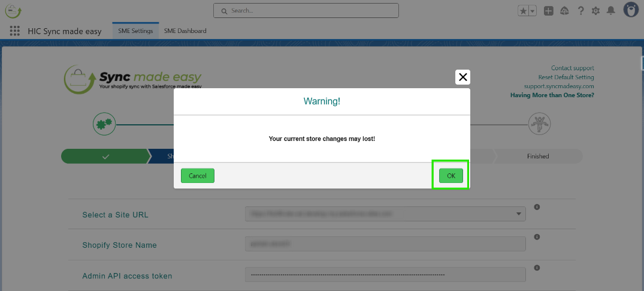This screenshot has height=291, width=644.
Task: Expand the Select a Site URL dropdown
Action: [385, 214]
